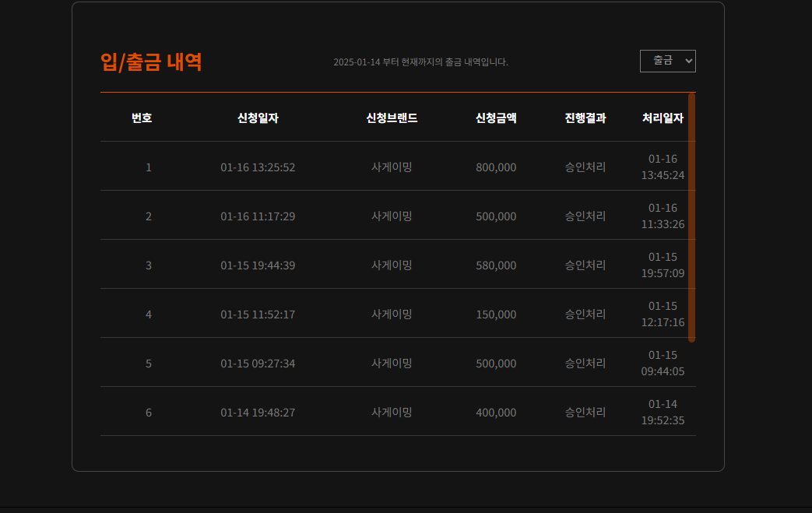Click processed date 01-16 11:33:26
This screenshot has height=513, width=812.
pyautogui.click(x=663, y=216)
